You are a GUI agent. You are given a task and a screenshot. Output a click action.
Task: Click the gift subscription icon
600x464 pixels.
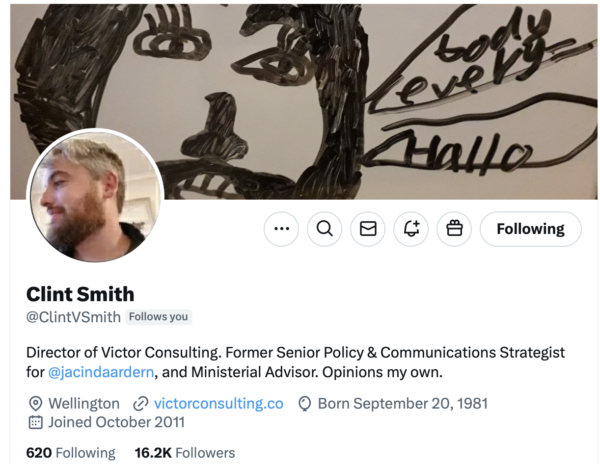pos(454,229)
